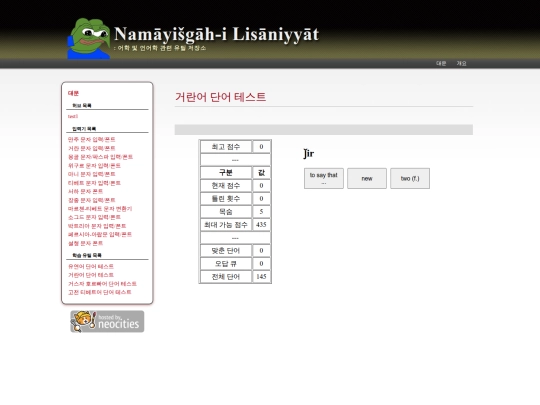Open the 티베트 문자 입력/폰트 link

click(94, 183)
